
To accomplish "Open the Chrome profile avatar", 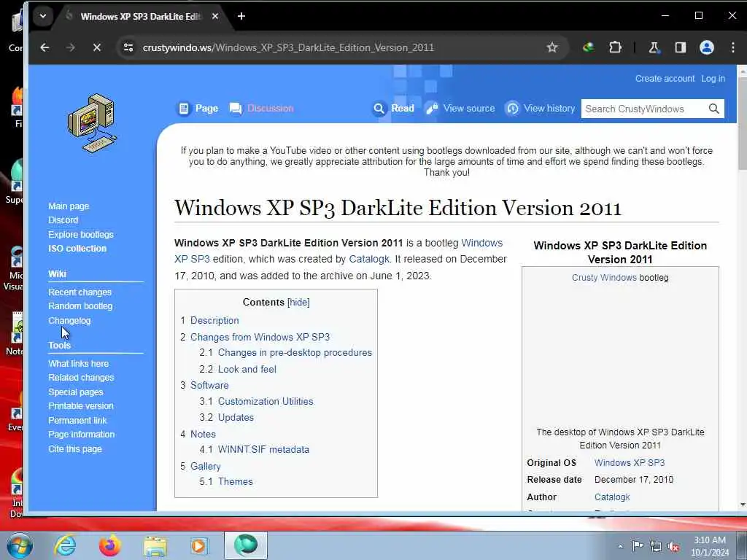I will point(706,47).
